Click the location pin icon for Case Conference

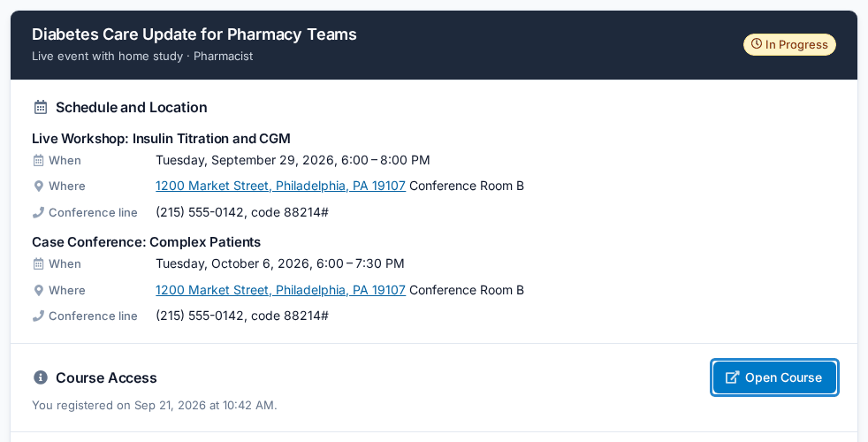(x=38, y=290)
